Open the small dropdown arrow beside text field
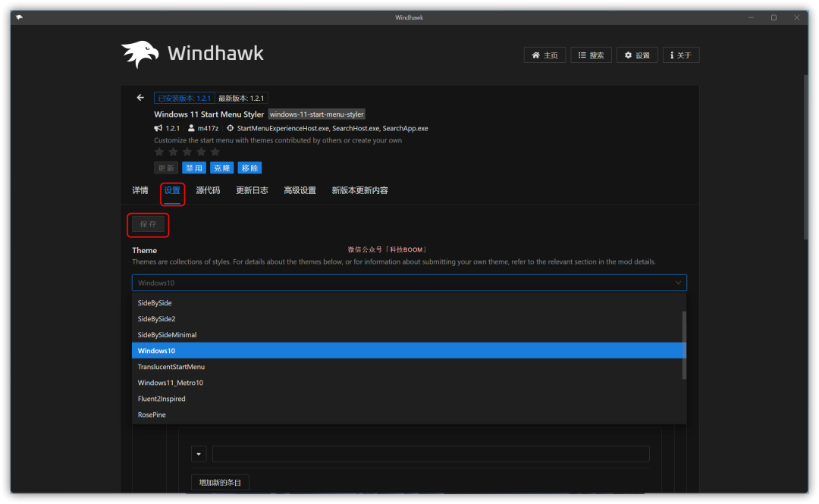 tap(199, 454)
